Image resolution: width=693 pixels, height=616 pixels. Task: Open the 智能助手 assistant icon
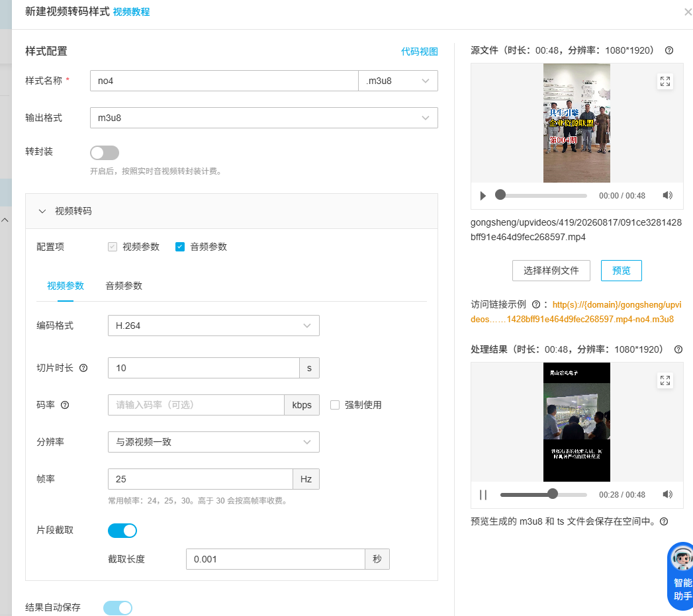pos(681,577)
